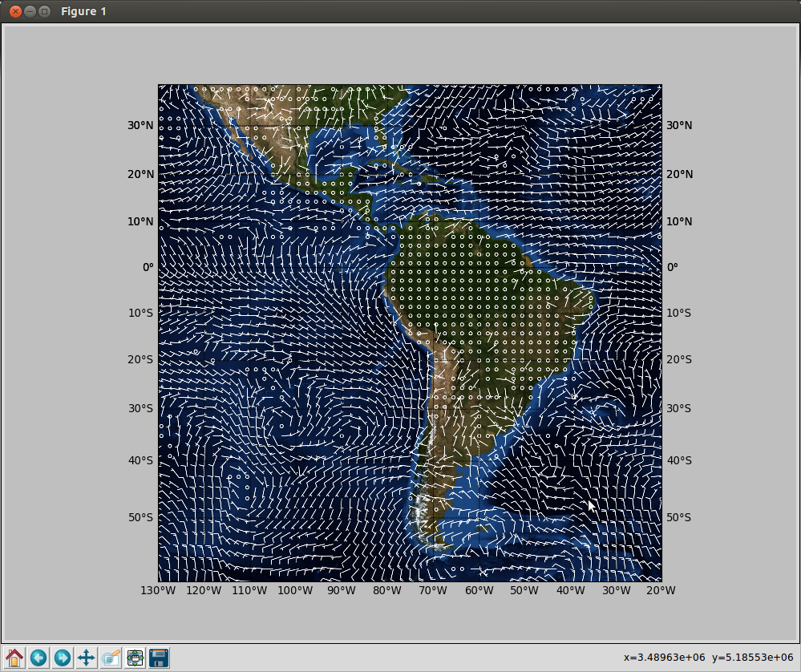Click the right-side 40°S latitude label
Viewport: 801px width, 672px height.
tap(679, 460)
